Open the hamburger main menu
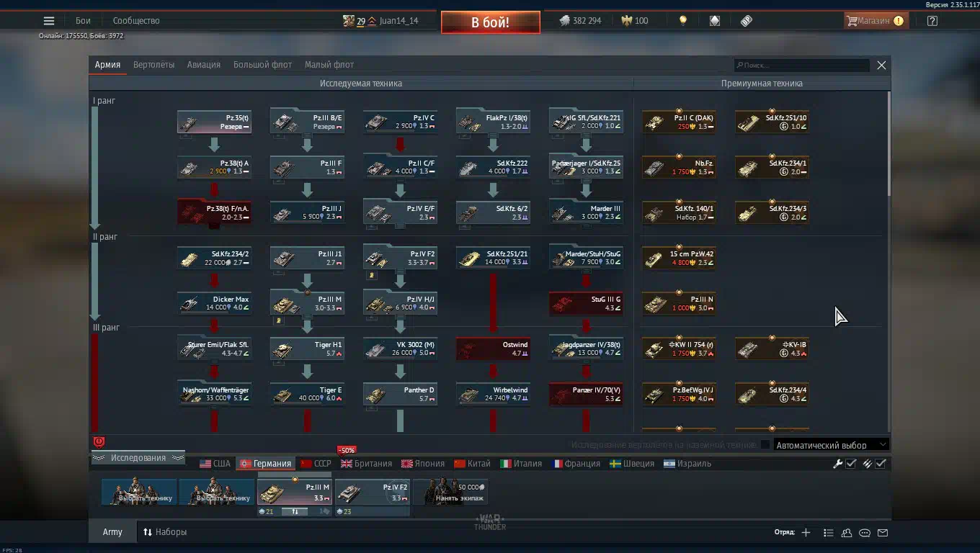980x553 pixels. 48,21
